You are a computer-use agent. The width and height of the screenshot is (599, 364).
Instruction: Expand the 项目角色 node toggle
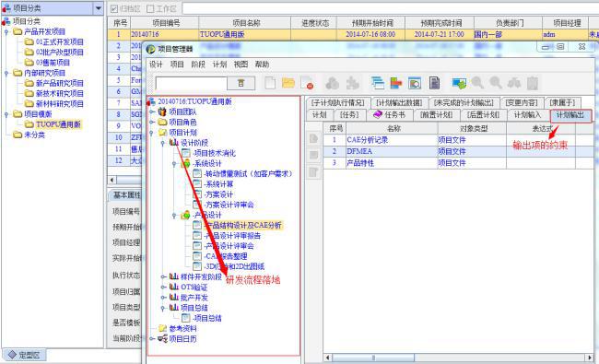152,123
